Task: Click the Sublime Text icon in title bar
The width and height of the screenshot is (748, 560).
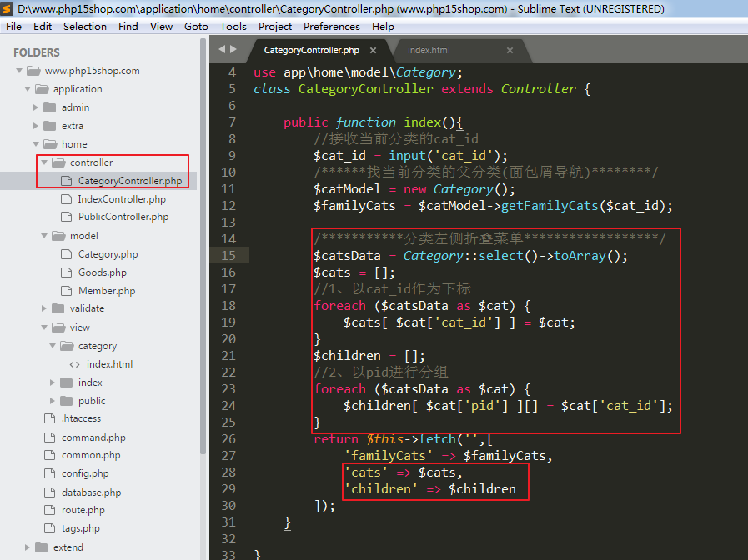Action: coord(8,8)
